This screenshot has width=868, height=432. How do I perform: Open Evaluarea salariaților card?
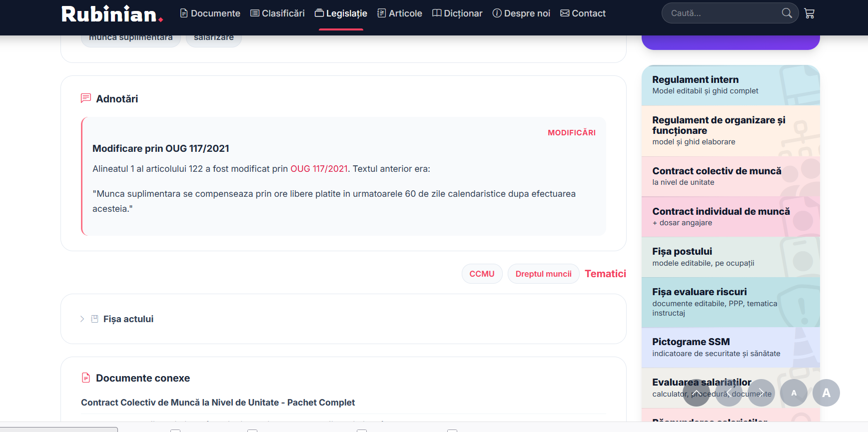tap(731, 388)
